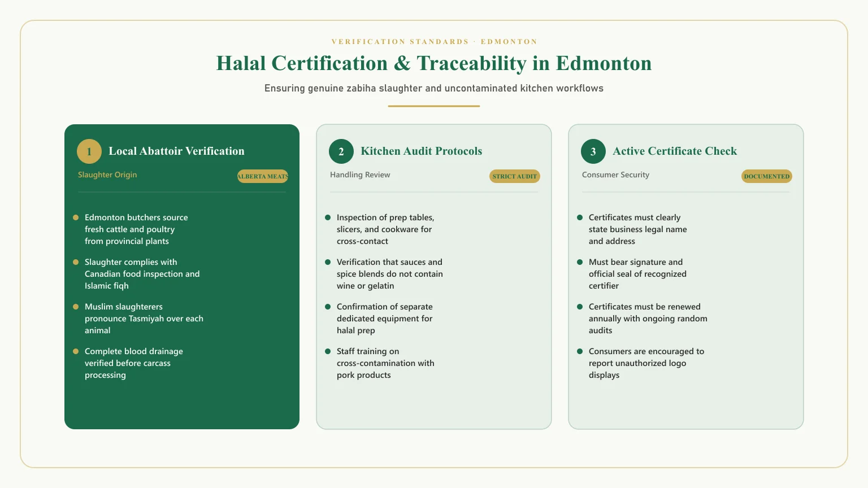Click the subtitle about genuine zabiha slaughter
Screen dimensions: 868x488
(x=434, y=88)
